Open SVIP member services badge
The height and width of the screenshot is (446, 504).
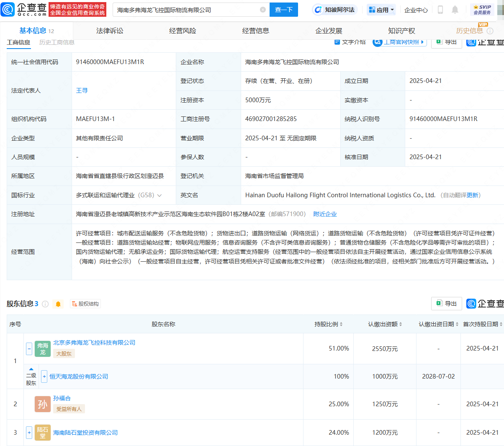482,10
